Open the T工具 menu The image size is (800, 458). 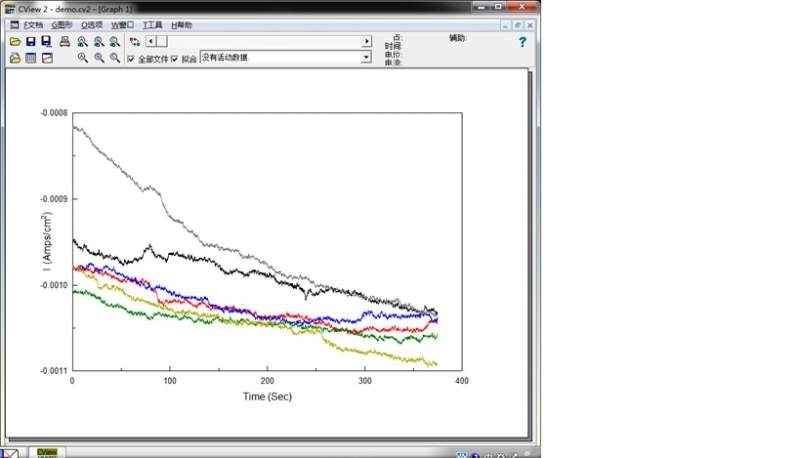[153, 25]
